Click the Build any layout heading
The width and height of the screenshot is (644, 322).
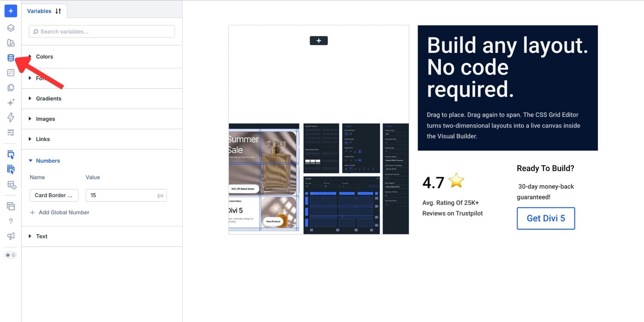pyautogui.click(x=507, y=67)
